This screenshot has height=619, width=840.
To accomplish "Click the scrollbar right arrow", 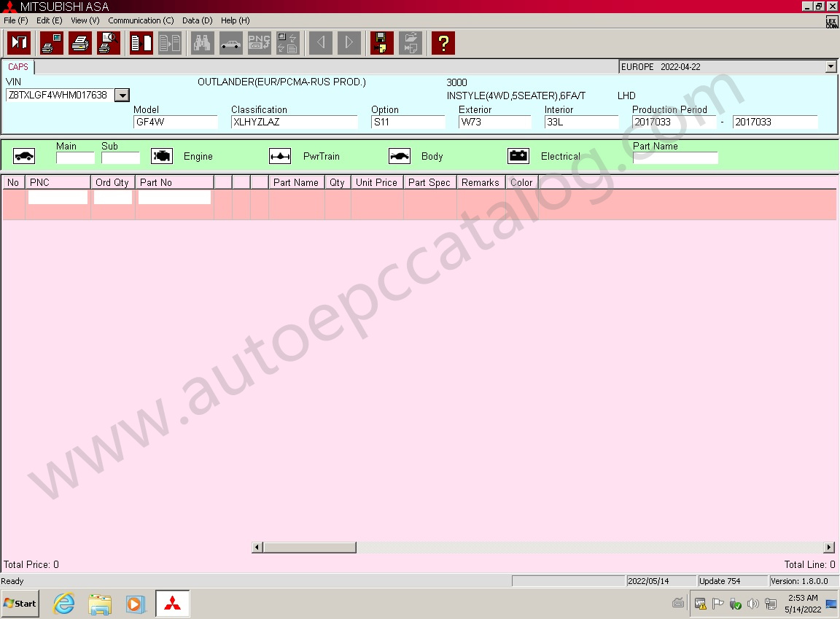I will (829, 548).
